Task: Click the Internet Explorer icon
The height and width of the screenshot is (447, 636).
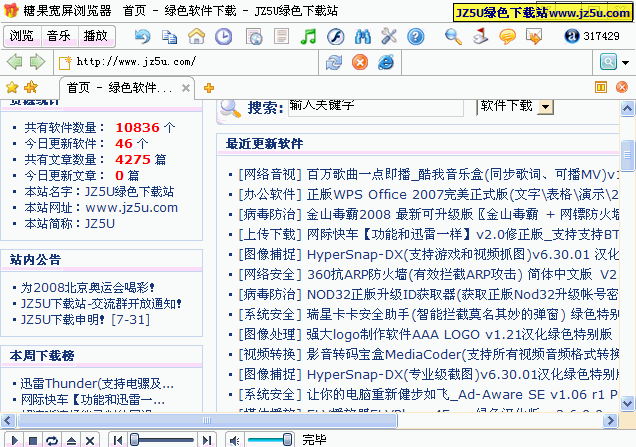Action: [x=386, y=62]
